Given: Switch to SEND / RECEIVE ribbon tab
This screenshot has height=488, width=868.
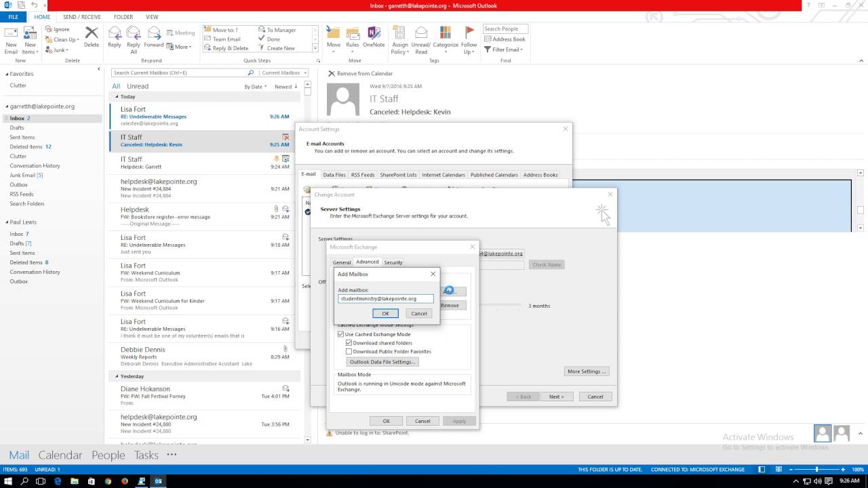Looking at the screenshot, I should 81,17.
